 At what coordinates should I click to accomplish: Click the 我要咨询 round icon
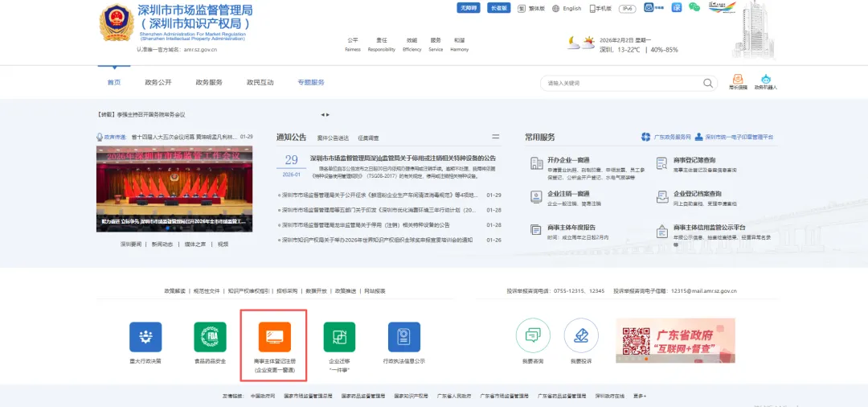point(533,335)
